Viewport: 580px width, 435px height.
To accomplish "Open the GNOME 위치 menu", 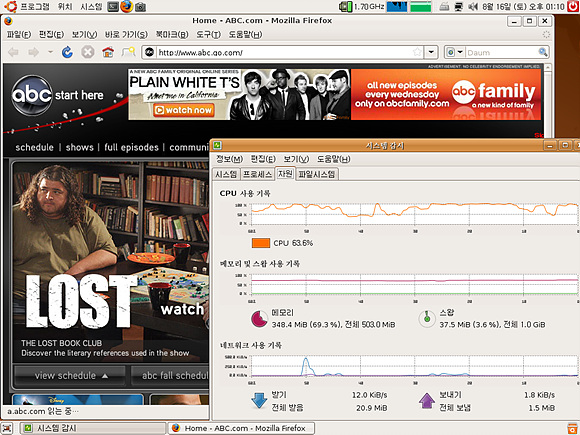I will tap(65, 6).
